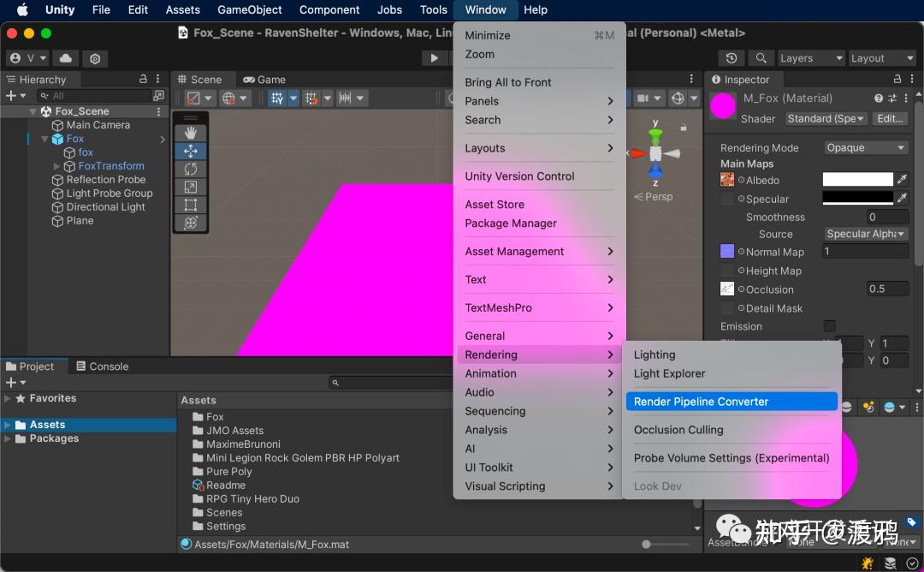Select the Rotate tool
Image resolution: width=924 pixels, height=572 pixels.
191,169
